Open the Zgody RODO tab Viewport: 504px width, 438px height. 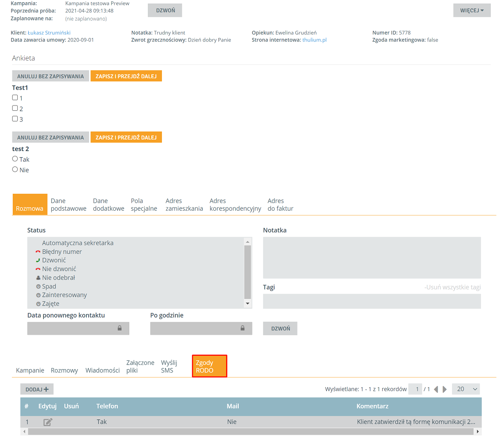pos(210,366)
